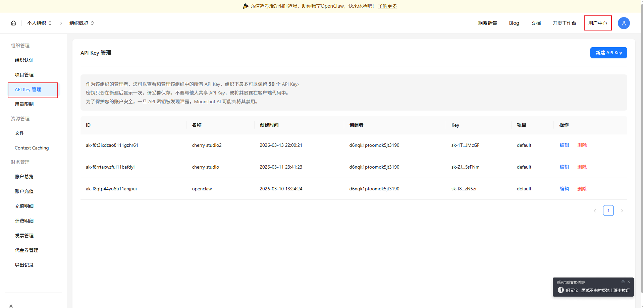Delete the openclaw API key
644x308 pixels.
pyautogui.click(x=582, y=189)
